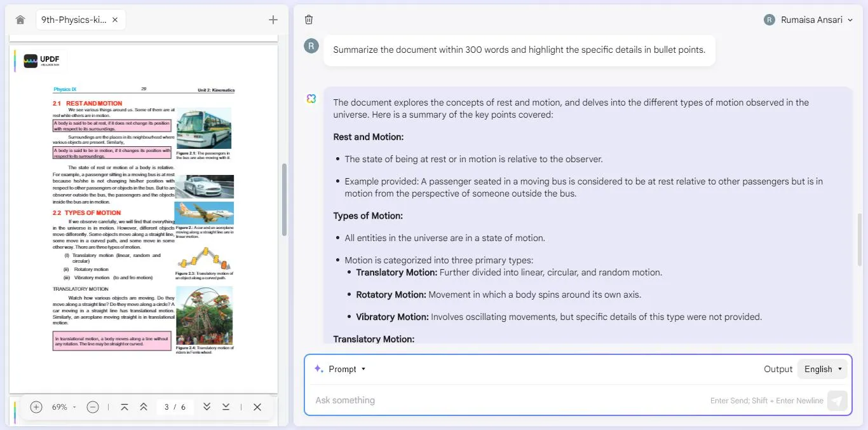Jump to the last page
The image size is (868, 430).
[x=226, y=407]
